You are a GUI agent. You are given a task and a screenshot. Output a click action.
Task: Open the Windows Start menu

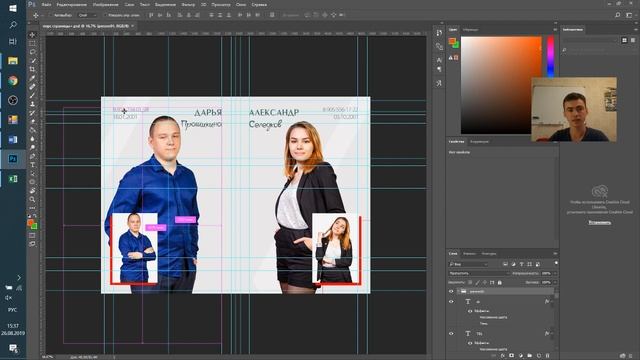coord(13,8)
